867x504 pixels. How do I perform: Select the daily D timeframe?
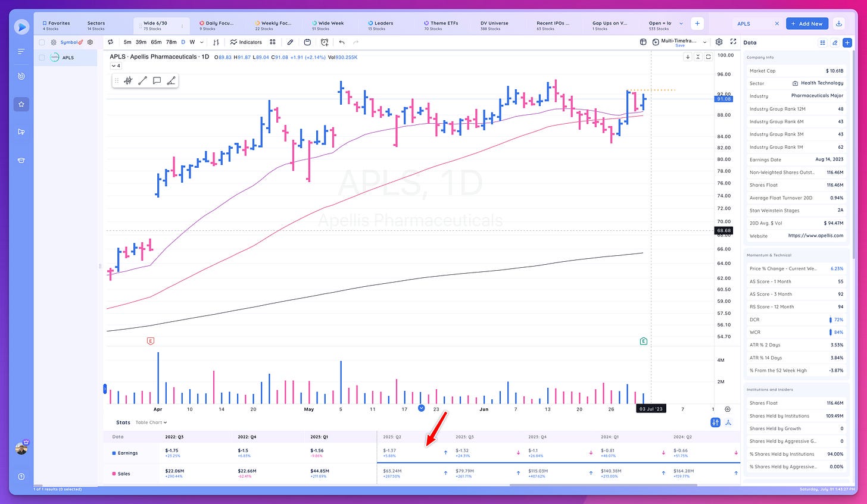point(183,42)
